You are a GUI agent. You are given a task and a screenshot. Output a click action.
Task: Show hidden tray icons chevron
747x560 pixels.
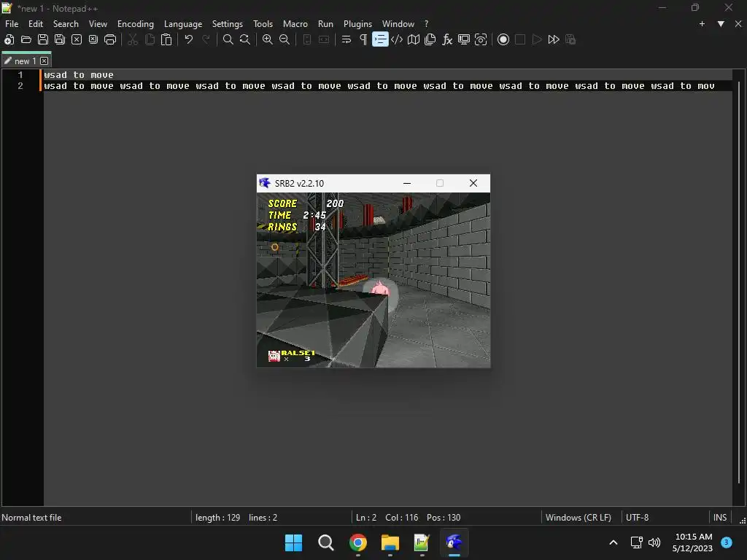[614, 542]
